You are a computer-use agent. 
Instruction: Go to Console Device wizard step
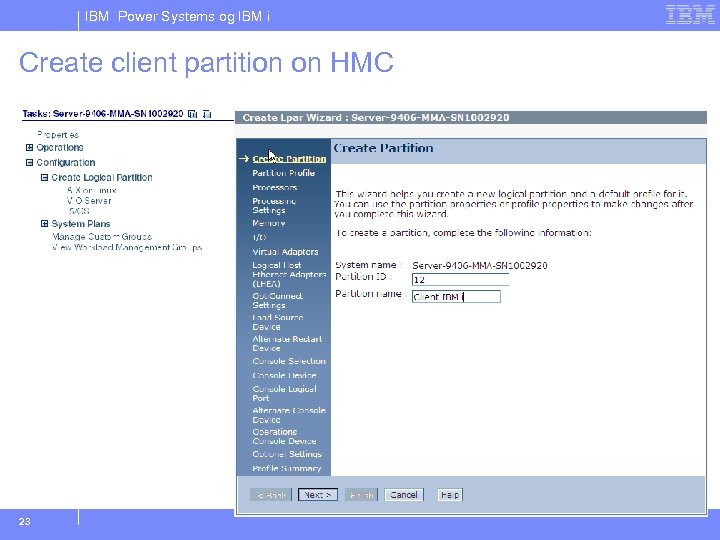point(284,376)
